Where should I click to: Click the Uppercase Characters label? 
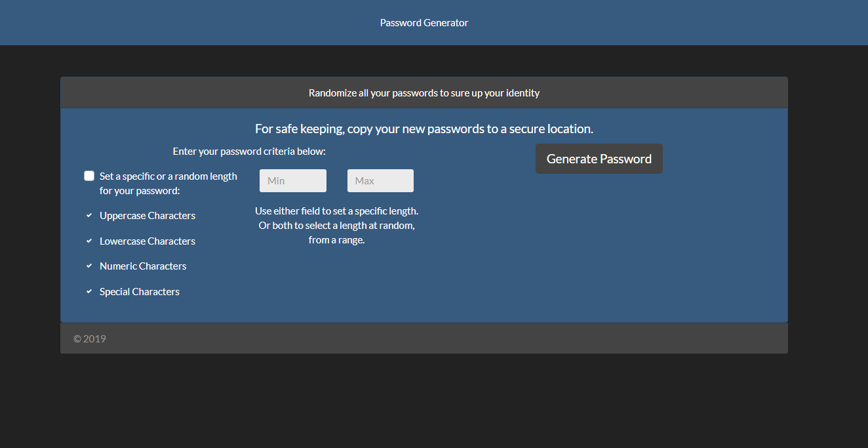tap(147, 215)
